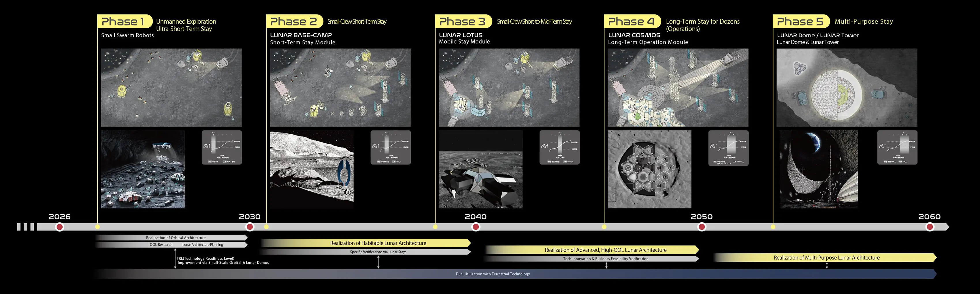Image resolution: width=980 pixels, height=294 pixels.
Task: Select the 2026 red timeline marker
Action: point(59,227)
